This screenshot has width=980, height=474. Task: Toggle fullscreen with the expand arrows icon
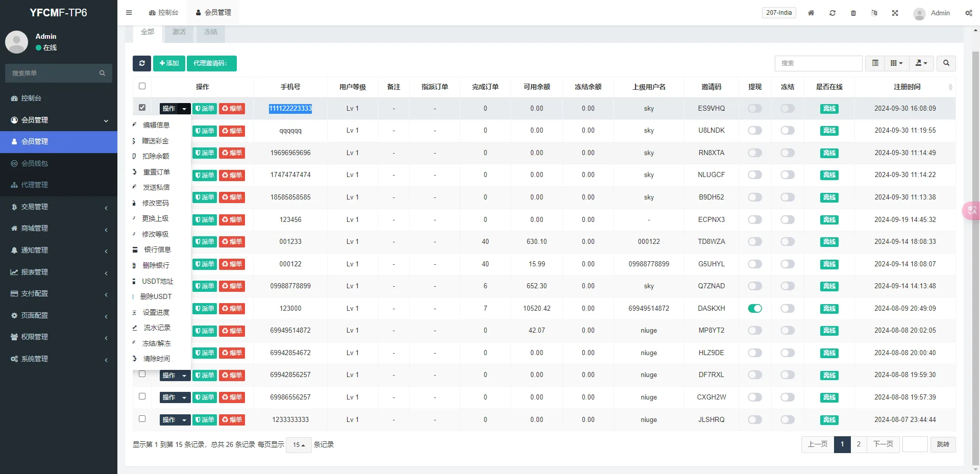pyautogui.click(x=895, y=13)
